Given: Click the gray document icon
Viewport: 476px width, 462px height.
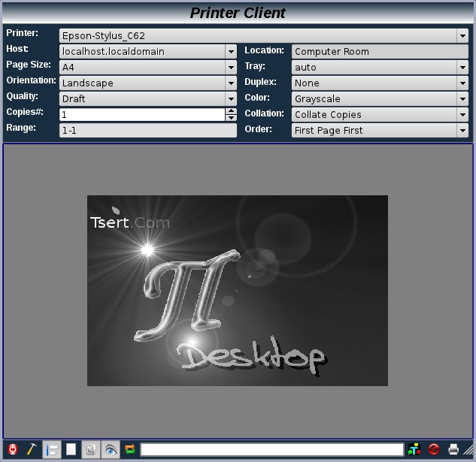Looking at the screenshot, I should [x=90, y=449].
